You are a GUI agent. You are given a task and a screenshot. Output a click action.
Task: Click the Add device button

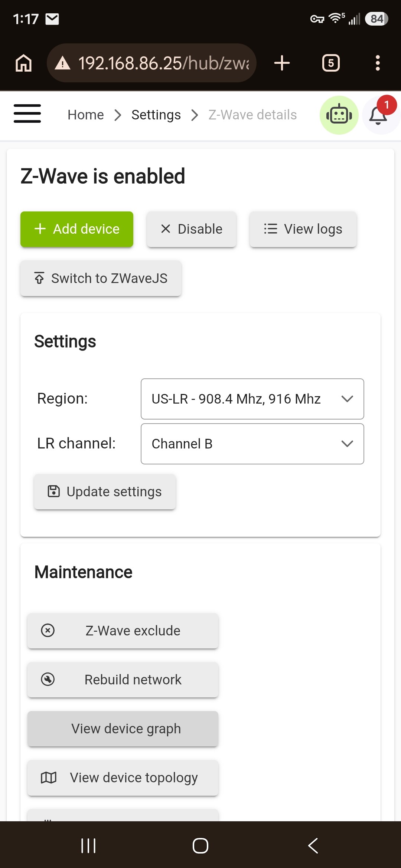(77, 229)
